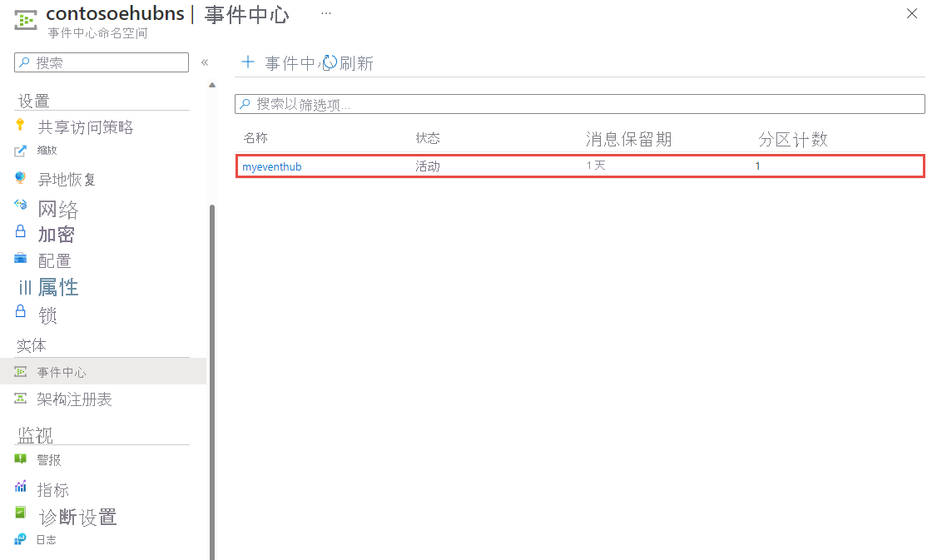Sort by the 名称 column header
This screenshot has height=560, width=942.
[255, 137]
